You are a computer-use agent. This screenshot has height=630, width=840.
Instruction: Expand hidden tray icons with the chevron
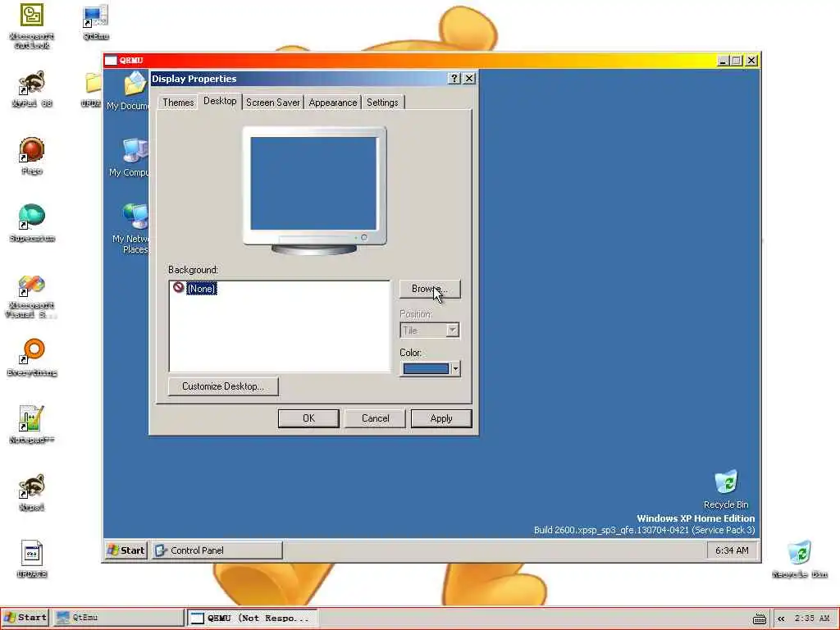point(781,619)
